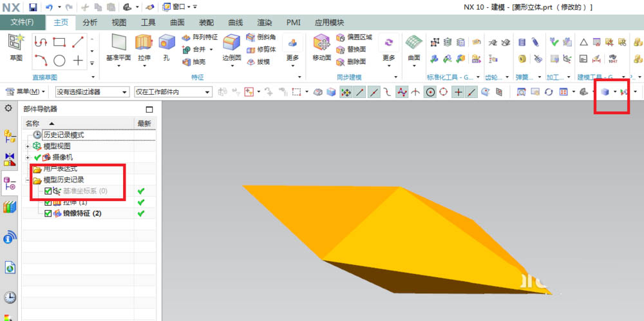Open the selection filter 没有选择过滤器 dropdown
Screen dimensions: 644x321
coord(92,92)
